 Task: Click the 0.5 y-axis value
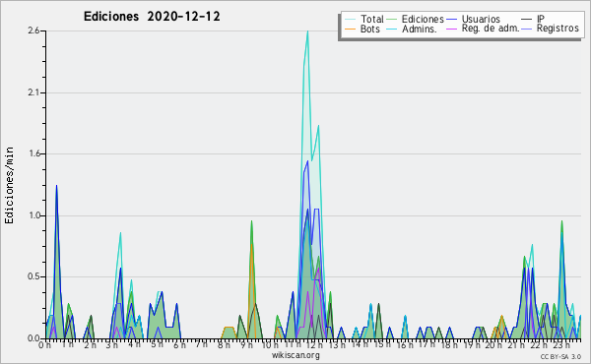pos(33,276)
